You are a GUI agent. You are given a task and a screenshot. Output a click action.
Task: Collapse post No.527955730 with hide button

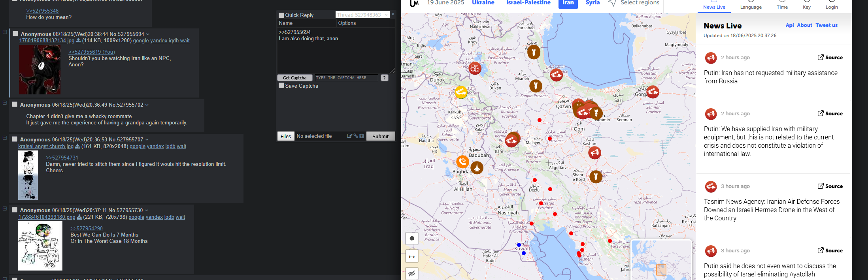coord(5,209)
